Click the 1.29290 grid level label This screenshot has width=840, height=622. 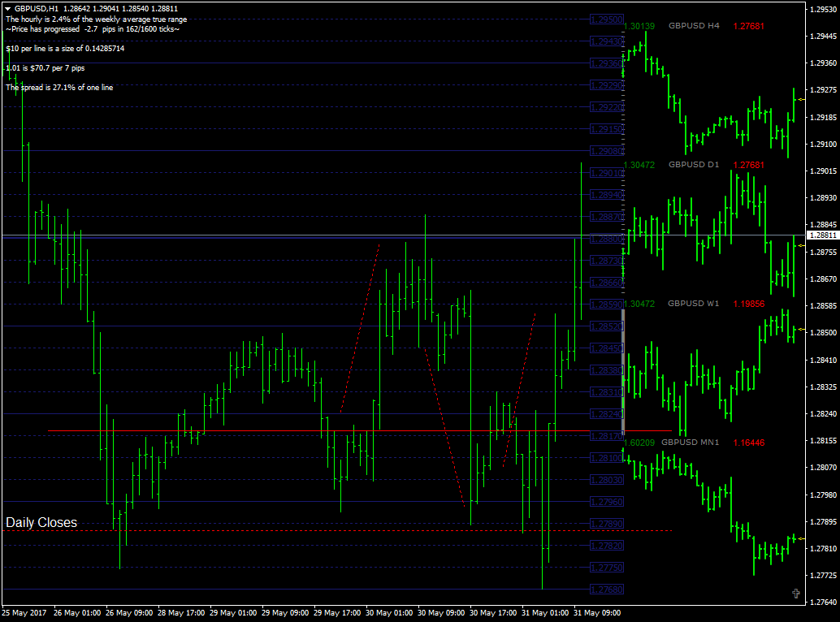click(606, 85)
